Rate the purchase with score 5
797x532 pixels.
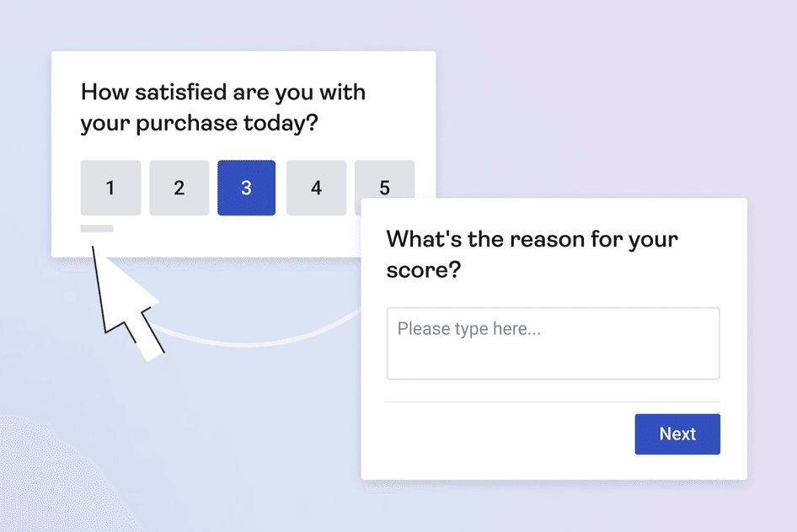point(384,181)
